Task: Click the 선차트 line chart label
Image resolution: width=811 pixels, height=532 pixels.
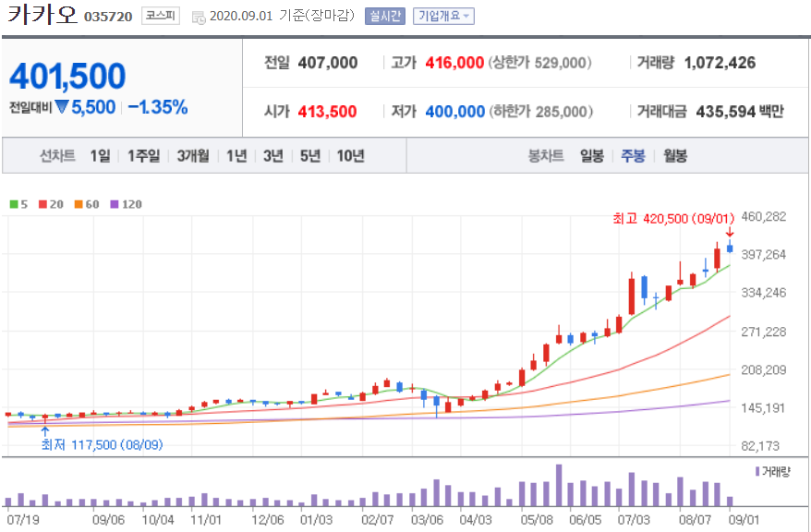Action: [57, 155]
